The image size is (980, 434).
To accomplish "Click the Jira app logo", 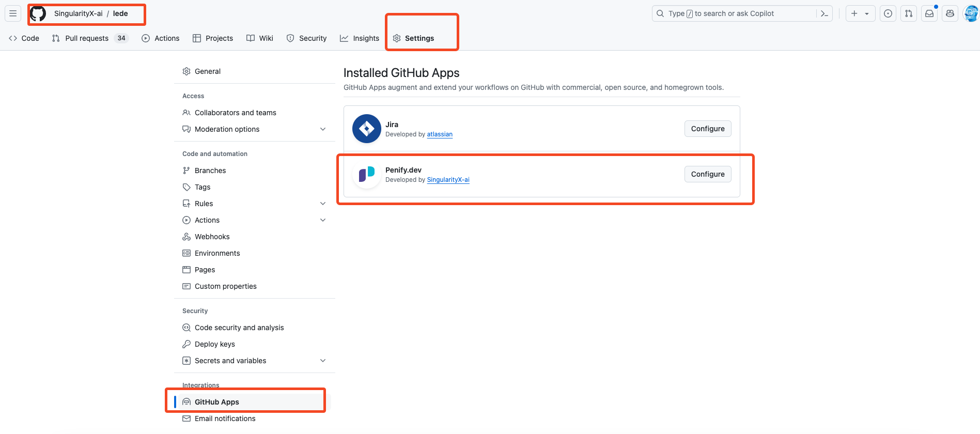I will pos(366,129).
